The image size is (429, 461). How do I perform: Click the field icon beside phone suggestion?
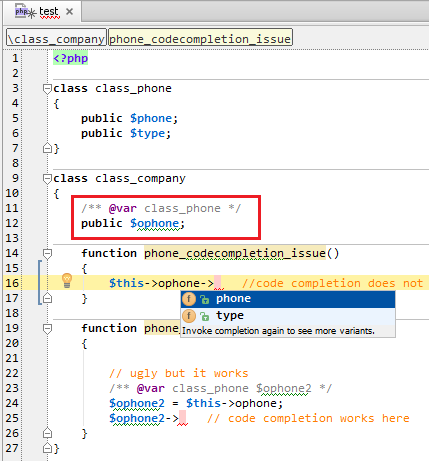click(189, 299)
